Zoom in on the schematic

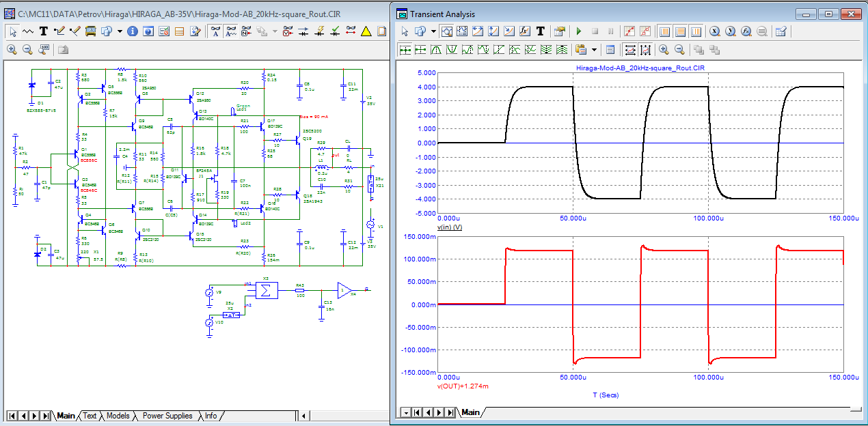pyautogui.click(x=12, y=49)
